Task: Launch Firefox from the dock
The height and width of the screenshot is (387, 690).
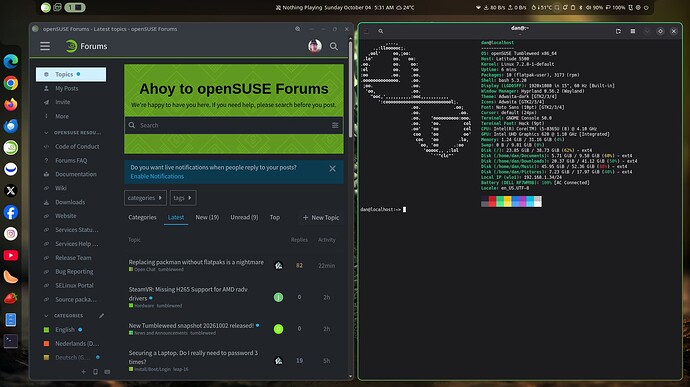Action: (11, 104)
